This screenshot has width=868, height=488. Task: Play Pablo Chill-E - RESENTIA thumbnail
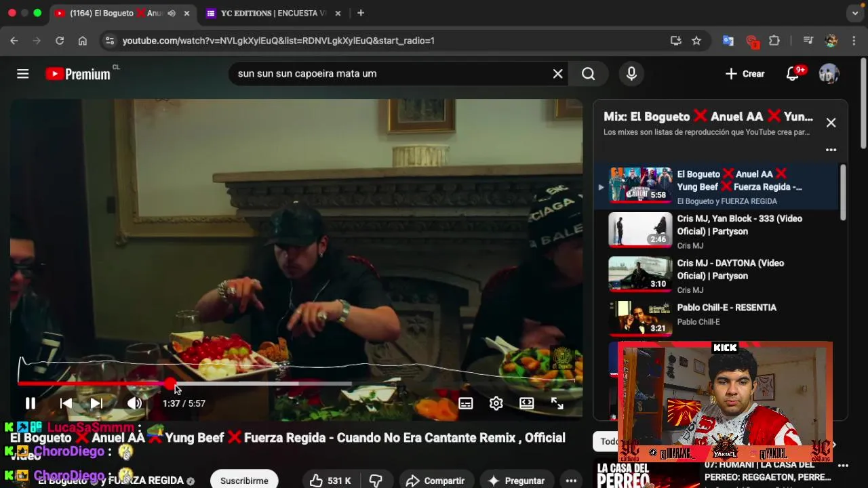pyautogui.click(x=640, y=319)
